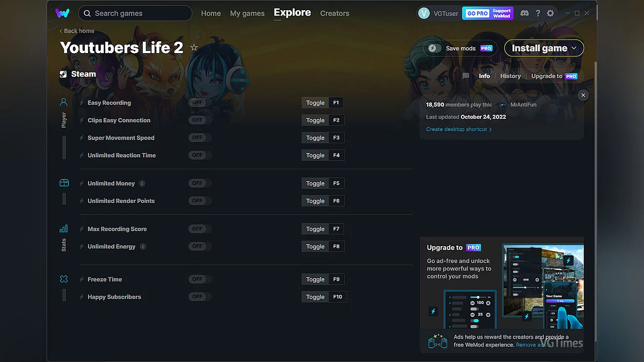644x362 pixels.
Task: Turn on Unlimited Money switch
Action: (200, 183)
